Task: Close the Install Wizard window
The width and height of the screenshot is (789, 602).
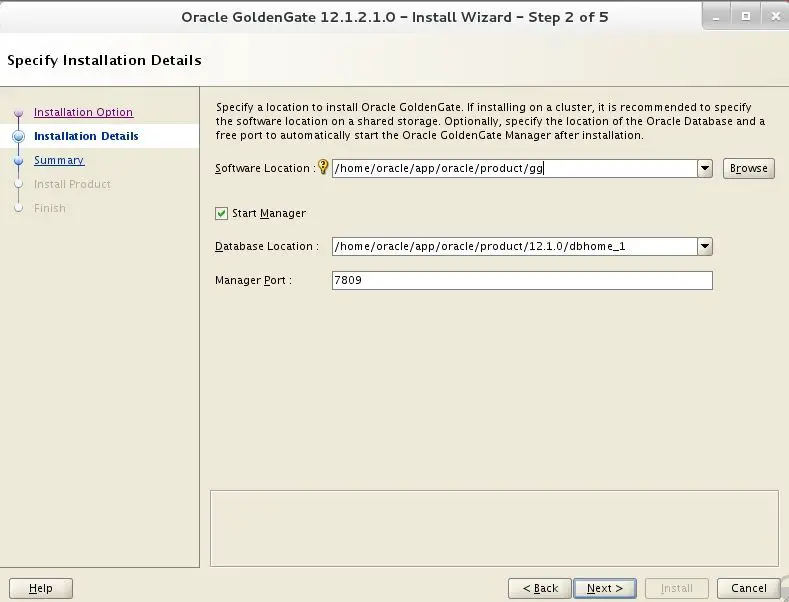Action: point(775,17)
